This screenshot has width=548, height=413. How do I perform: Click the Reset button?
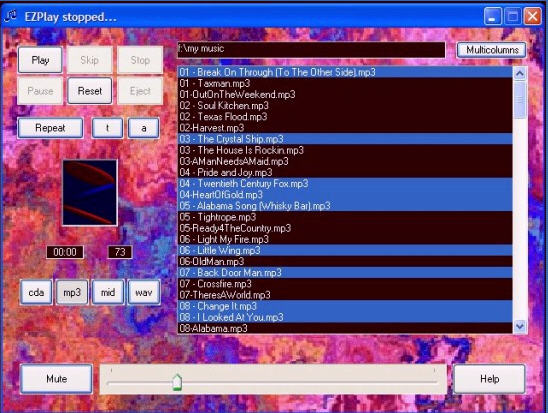point(90,91)
